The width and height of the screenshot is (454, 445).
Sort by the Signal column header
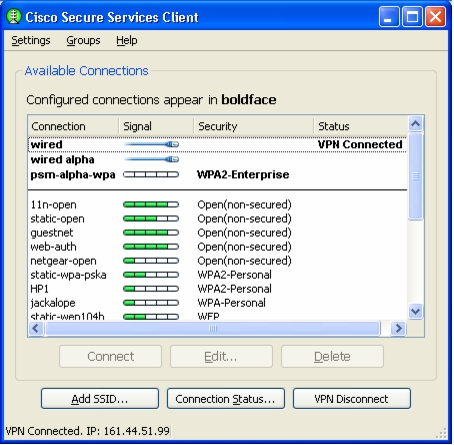tap(156, 126)
